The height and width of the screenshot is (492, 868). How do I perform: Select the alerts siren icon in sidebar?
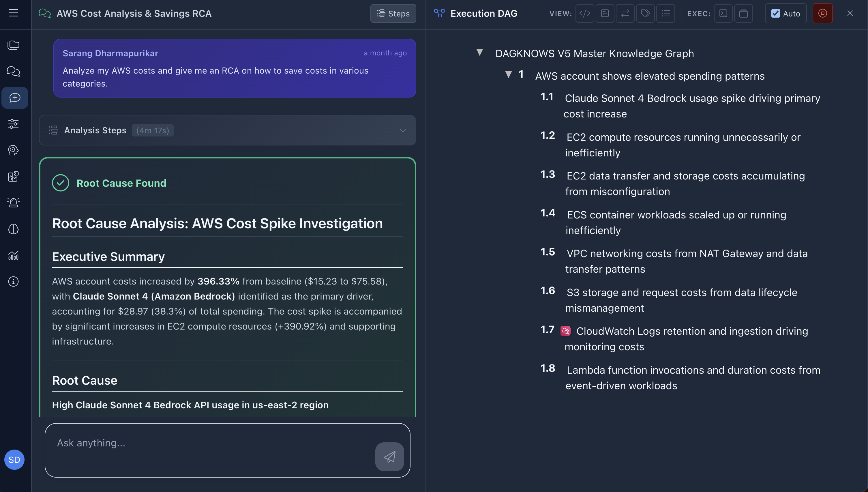point(14,203)
